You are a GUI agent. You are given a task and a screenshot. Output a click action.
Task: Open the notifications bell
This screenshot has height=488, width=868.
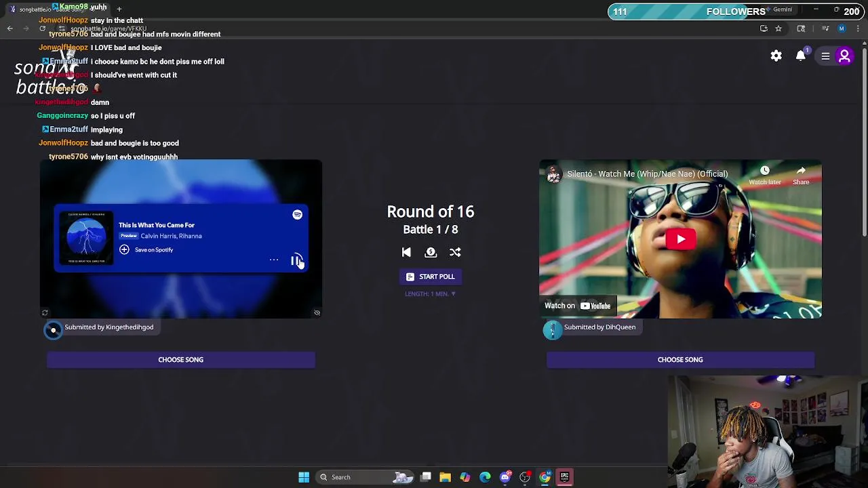pyautogui.click(x=801, y=56)
